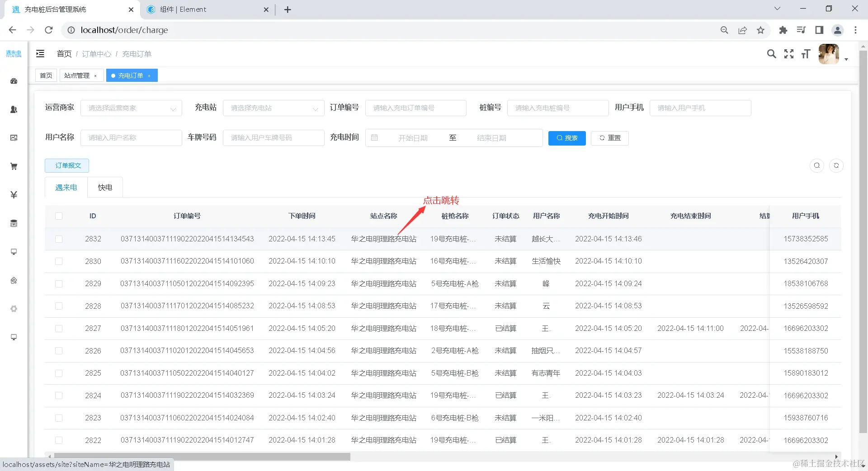The height and width of the screenshot is (471, 868).
Task: Toggle the search form visibility round button
Action: pos(817,165)
